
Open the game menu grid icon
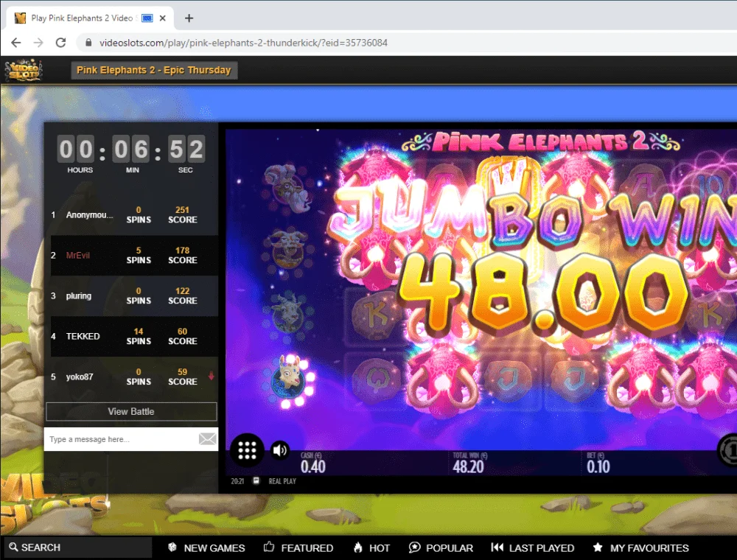(247, 450)
